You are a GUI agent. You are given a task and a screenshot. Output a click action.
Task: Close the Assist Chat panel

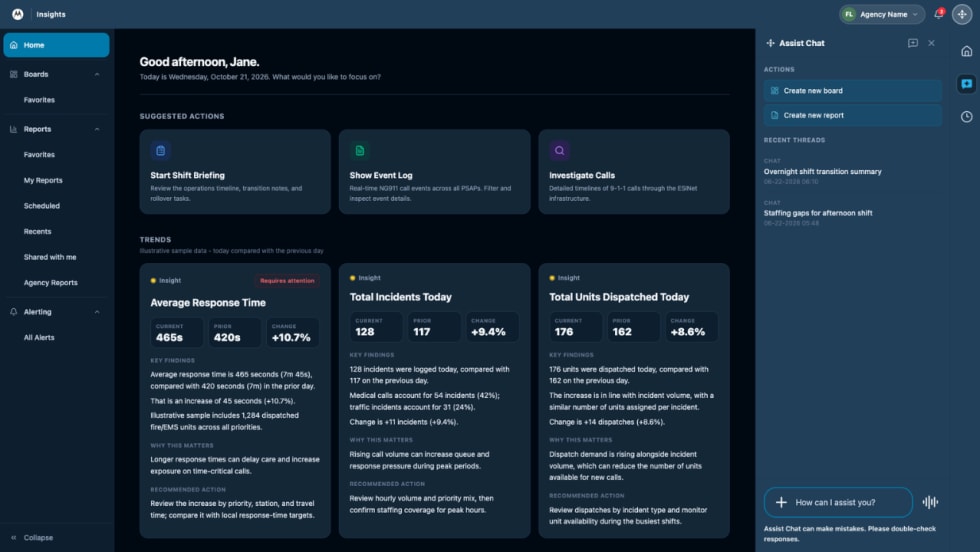click(931, 43)
